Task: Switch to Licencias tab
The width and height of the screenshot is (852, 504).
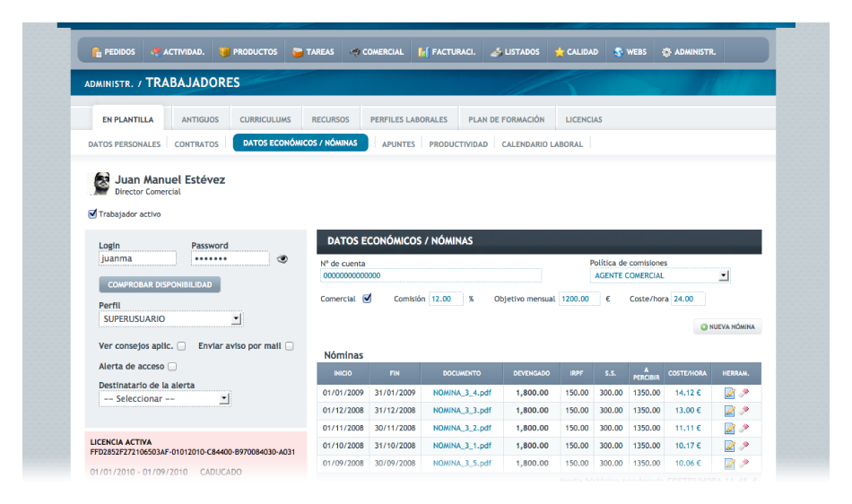Action: pyautogui.click(x=584, y=119)
